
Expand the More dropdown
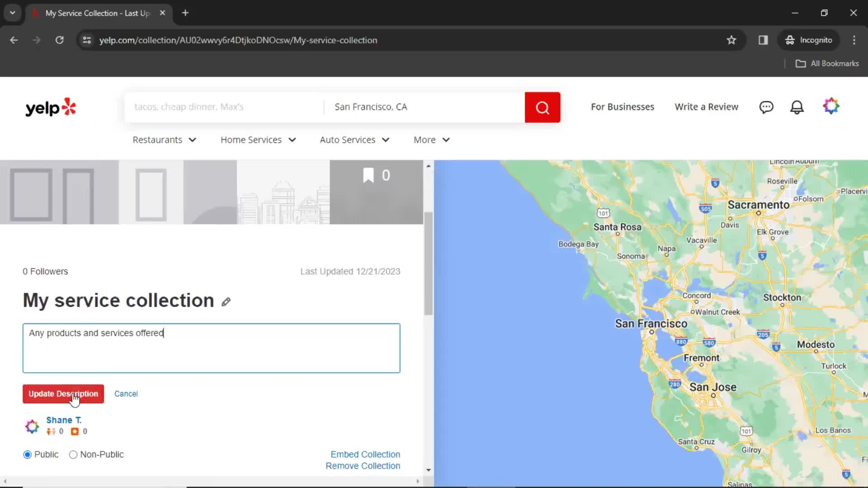(x=432, y=140)
